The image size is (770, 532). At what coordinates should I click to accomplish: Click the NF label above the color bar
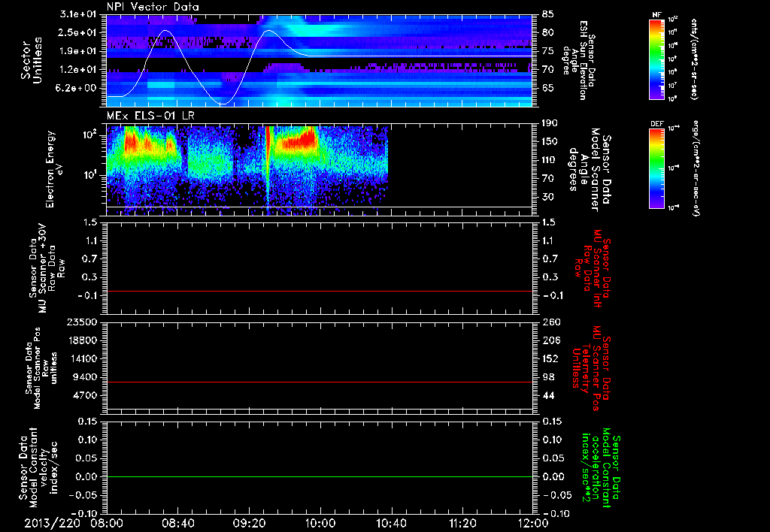656,15
